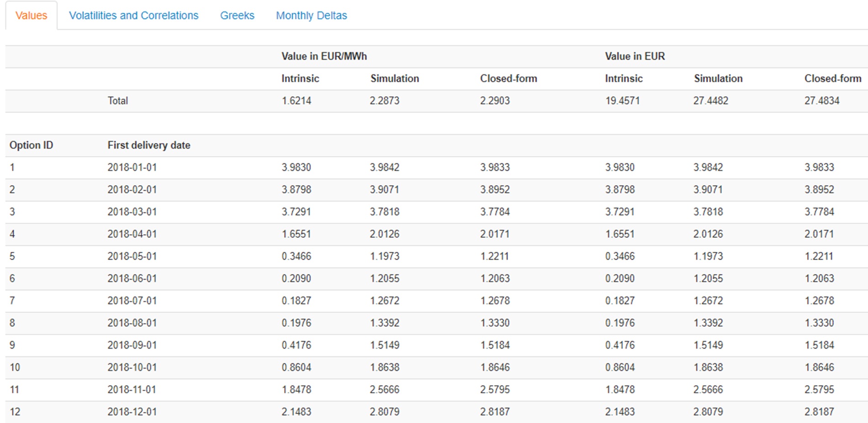Click the Option ID column header
This screenshot has width=868, height=423.
point(31,145)
